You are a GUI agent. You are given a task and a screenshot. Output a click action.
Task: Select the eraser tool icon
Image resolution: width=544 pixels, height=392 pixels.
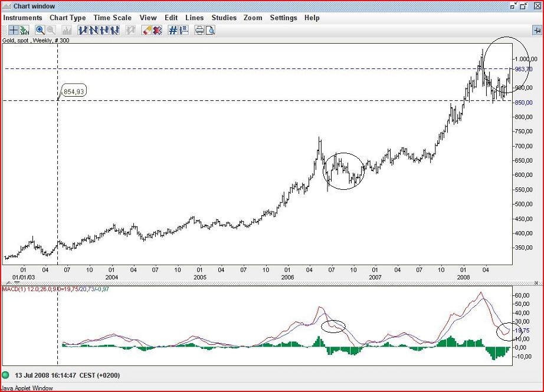coord(147,31)
